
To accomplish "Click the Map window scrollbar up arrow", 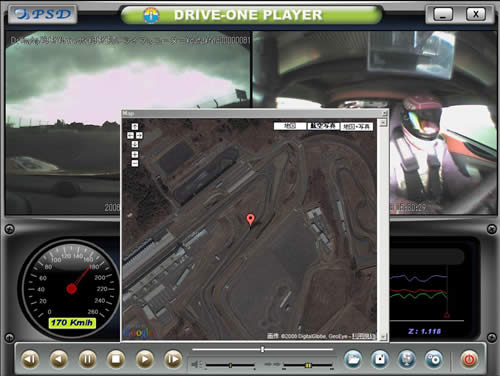I will click(383, 122).
